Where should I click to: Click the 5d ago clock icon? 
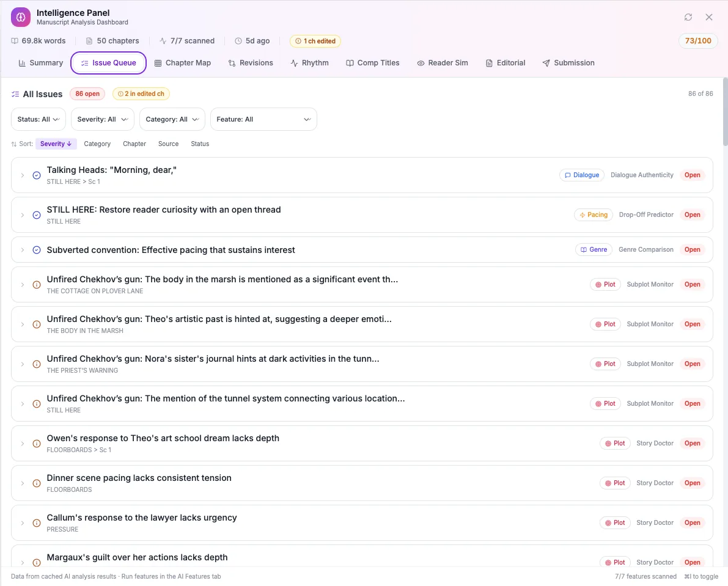point(238,41)
